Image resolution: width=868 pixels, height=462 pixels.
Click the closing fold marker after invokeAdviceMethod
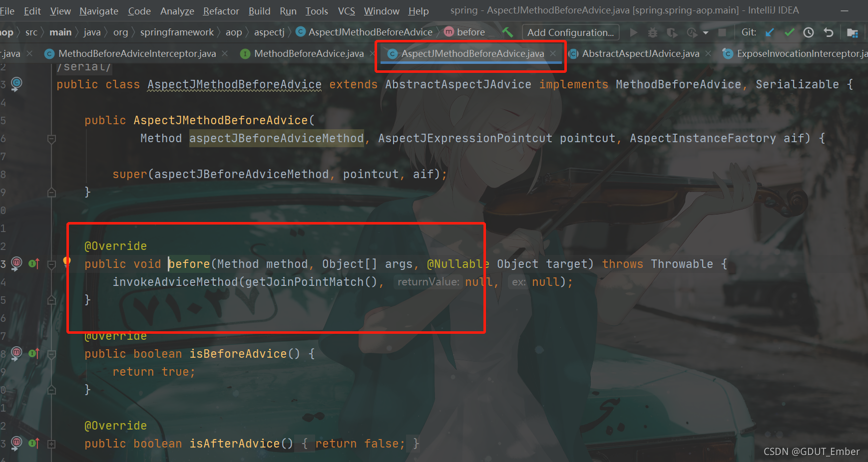click(51, 300)
